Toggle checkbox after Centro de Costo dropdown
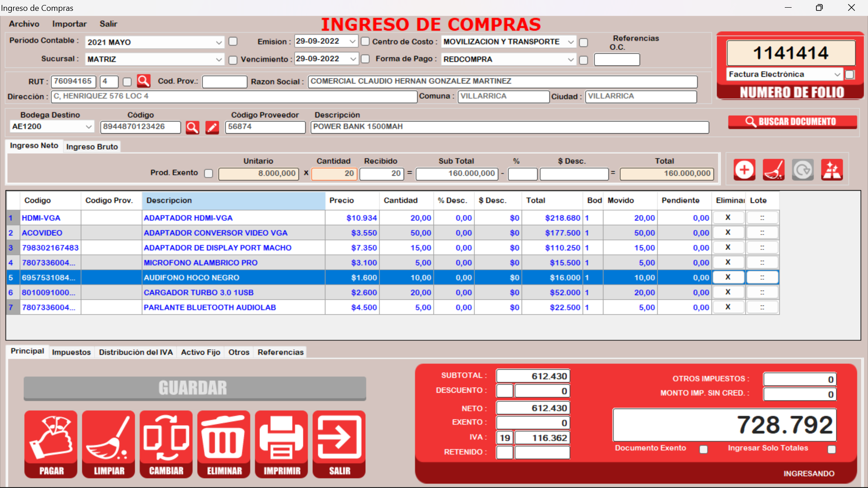The height and width of the screenshot is (488, 868). pos(584,42)
